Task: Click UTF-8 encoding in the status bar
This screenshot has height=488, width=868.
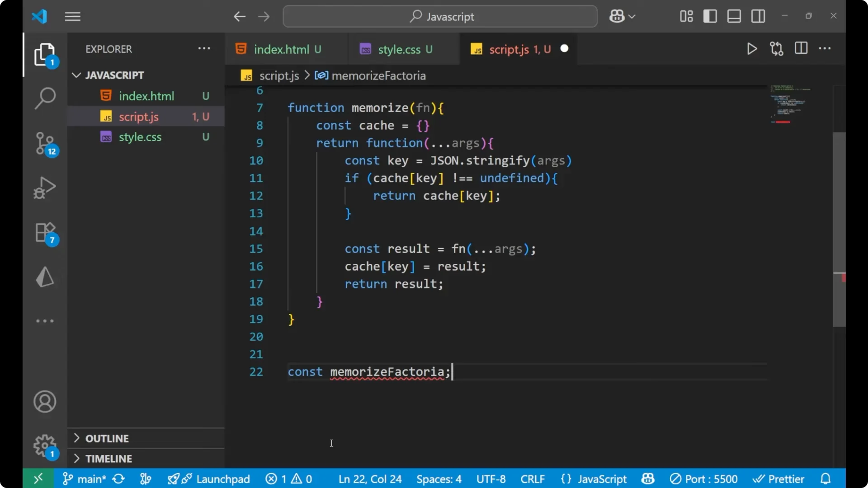Action: pos(491,479)
